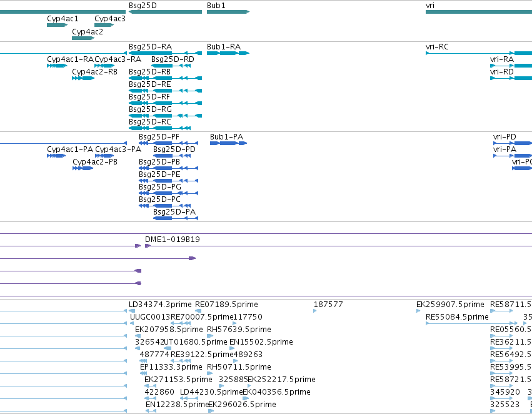Click the LD34374.3prime EST label
Image resolution: width=532 pixels, height=414 pixels.
click(160, 305)
